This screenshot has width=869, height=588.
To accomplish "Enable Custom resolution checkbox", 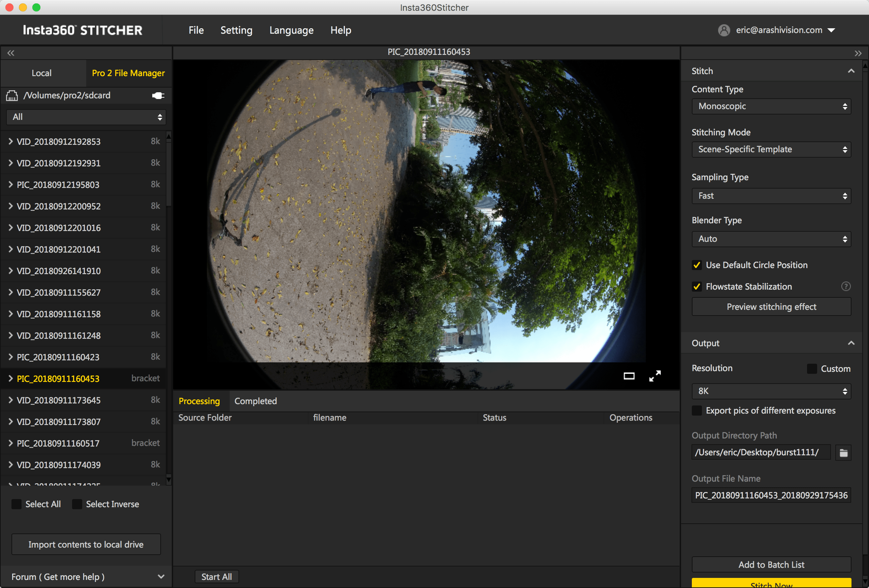I will pyautogui.click(x=812, y=368).
